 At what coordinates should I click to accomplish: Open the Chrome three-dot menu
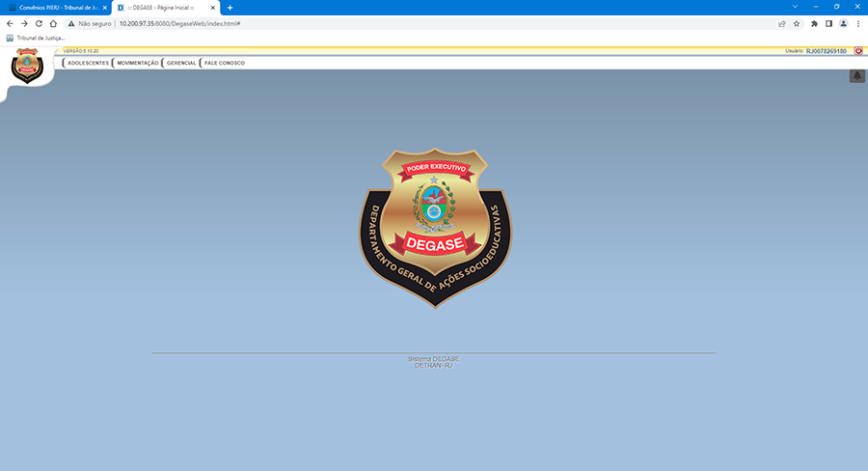(857, 23)
